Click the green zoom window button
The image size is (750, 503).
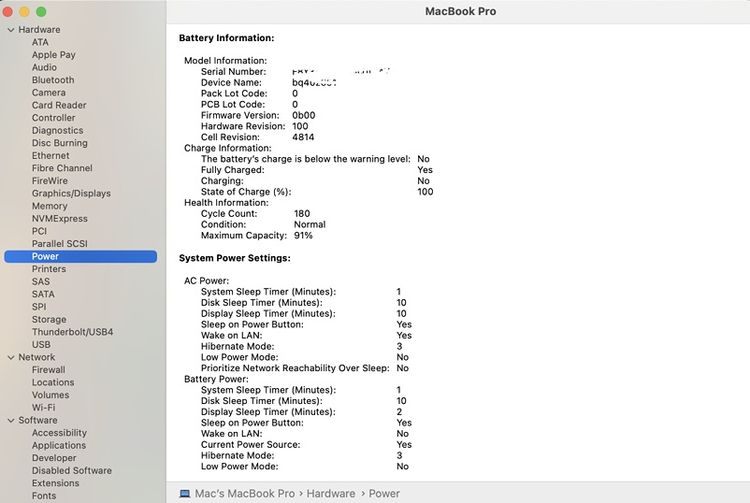click(41, 11)
